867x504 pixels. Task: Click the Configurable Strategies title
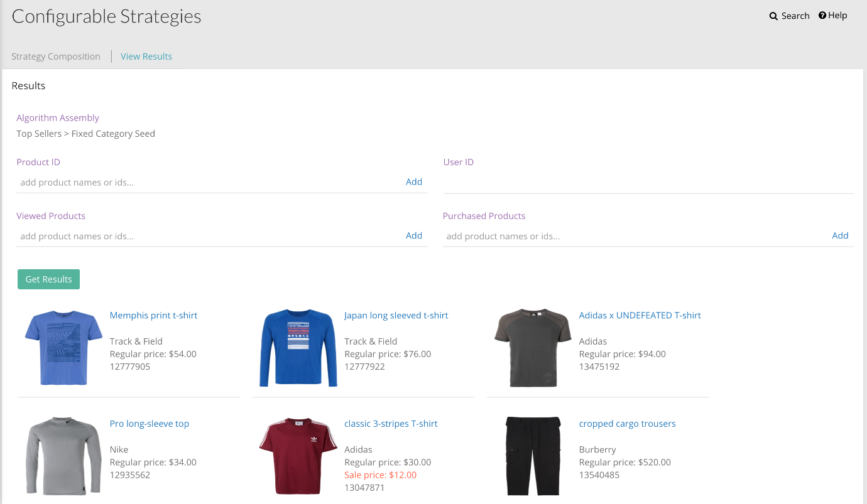pyautogui.click(x=107, y=17)
